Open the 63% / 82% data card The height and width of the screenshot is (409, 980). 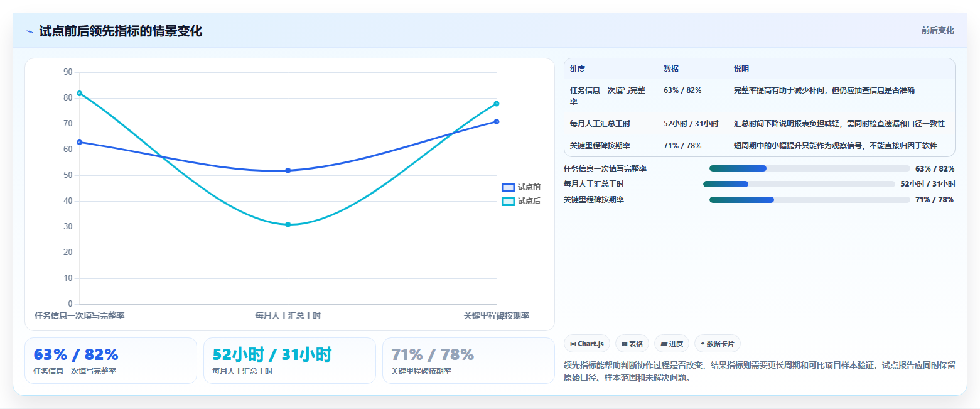(110, 361)
